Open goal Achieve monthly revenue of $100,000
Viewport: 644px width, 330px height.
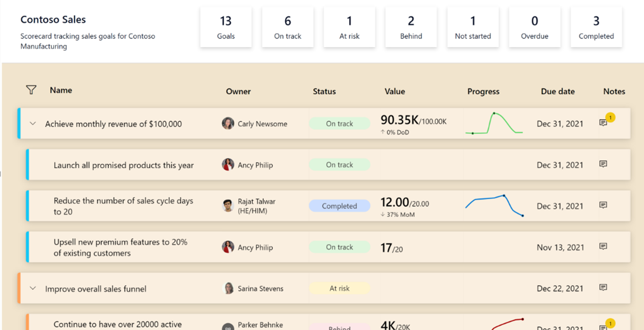click(x=113, y=124)
